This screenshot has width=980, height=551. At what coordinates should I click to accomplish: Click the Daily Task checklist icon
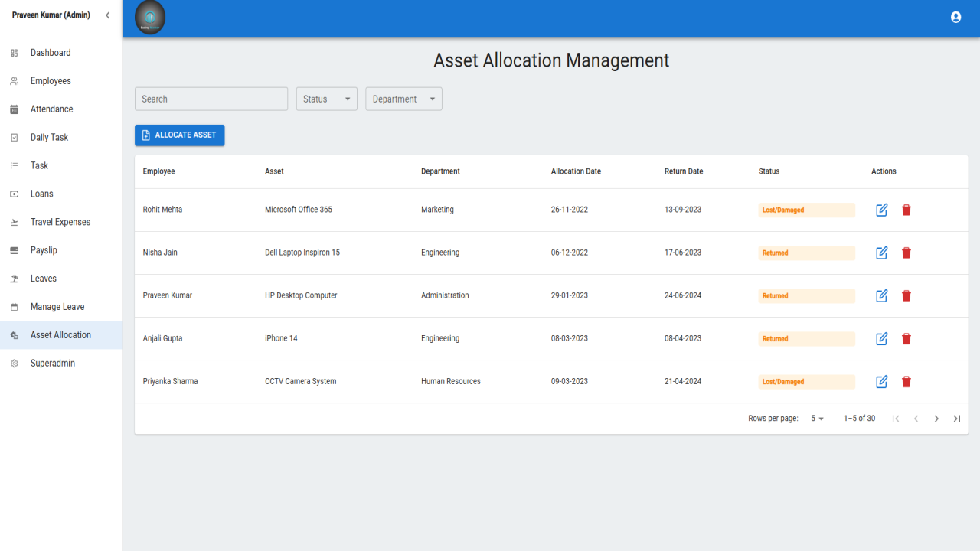click(x=14, y=138)
